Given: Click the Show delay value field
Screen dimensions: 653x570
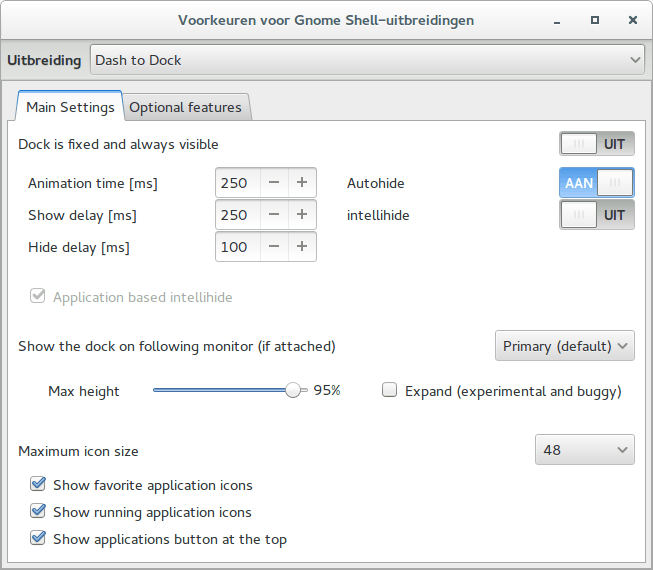Looking at the screenshot, I should click(238, 214).
